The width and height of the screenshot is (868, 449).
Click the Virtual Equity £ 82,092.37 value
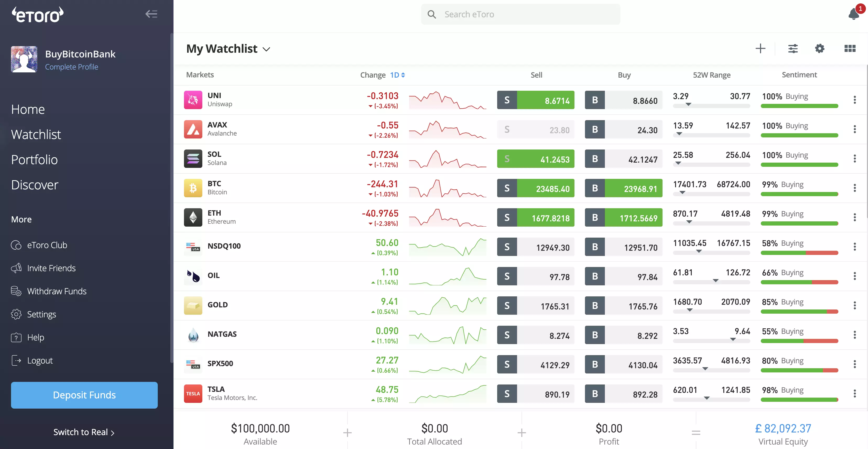click(783, 428)
